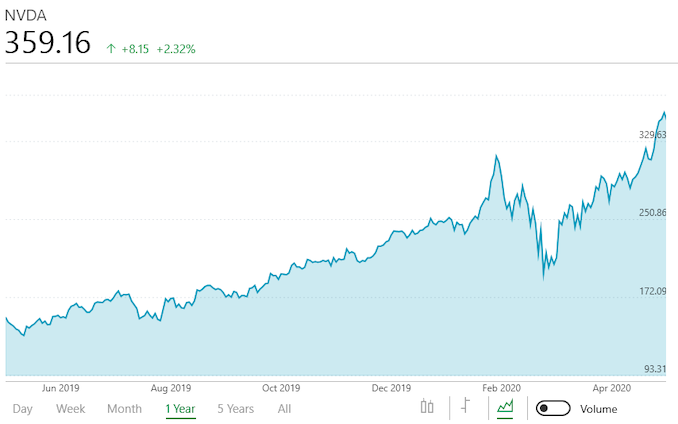The image size is (678, 424).
Task: Show the All time range
Action: [x=285, y=409]
